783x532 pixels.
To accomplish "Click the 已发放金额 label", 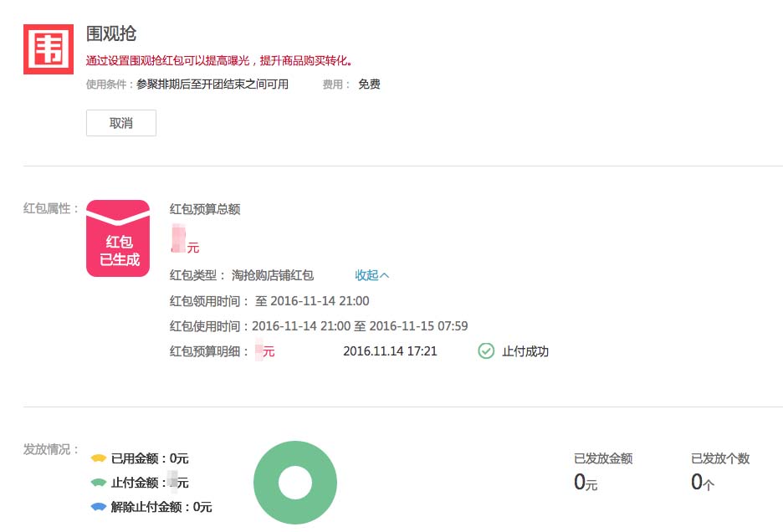I will (603, 458).
